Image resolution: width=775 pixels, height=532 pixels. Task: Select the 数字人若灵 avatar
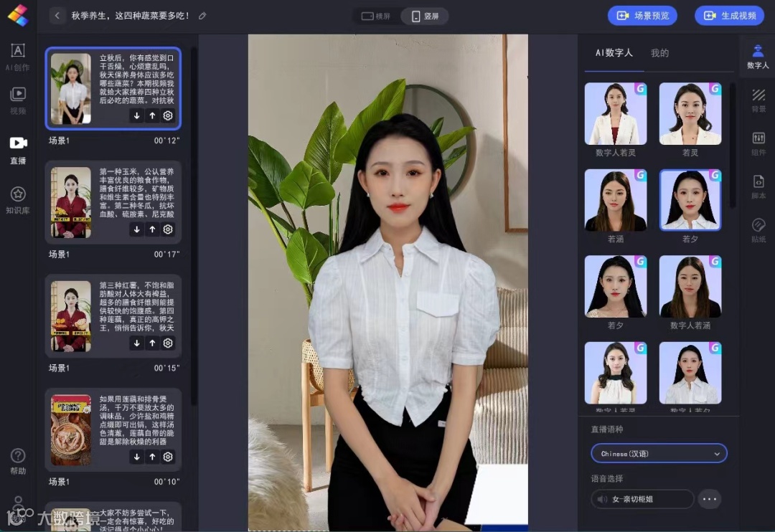pyautogui.click(x=616, y=113)
